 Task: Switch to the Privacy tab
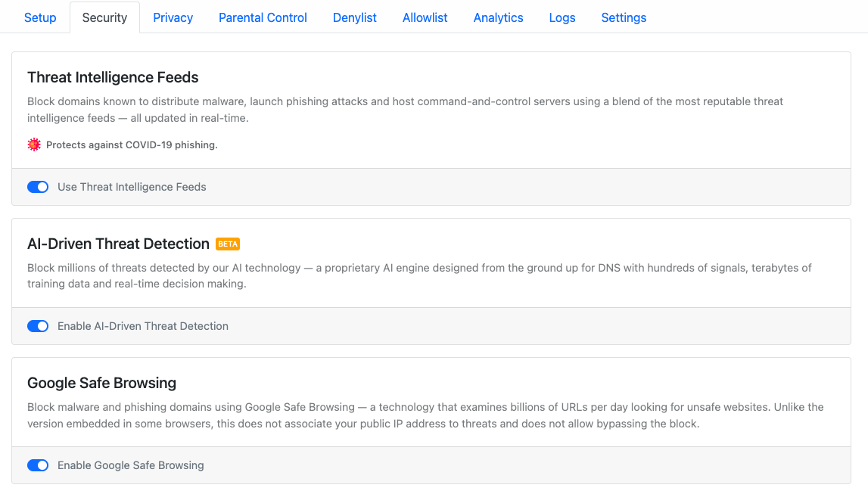point(173,17)
